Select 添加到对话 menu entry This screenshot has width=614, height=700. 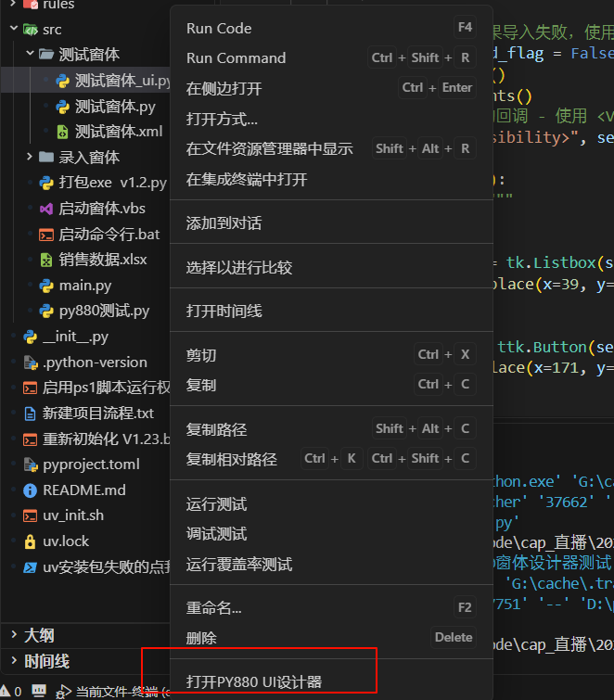point(331,223)
